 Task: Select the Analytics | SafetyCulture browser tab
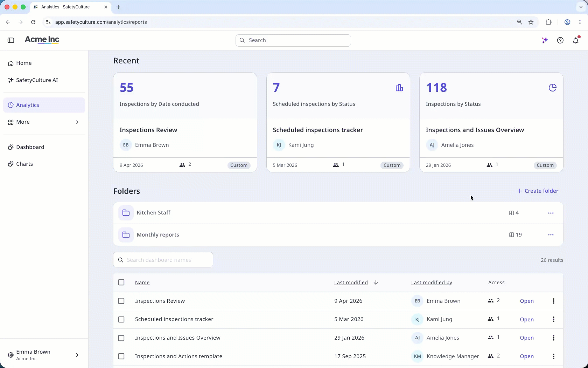70,7
